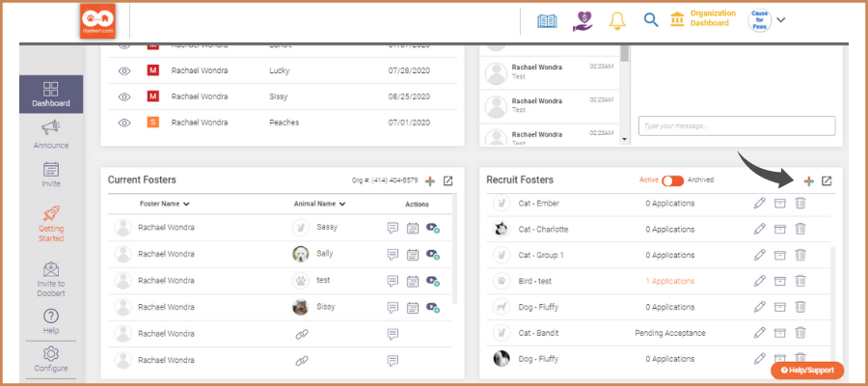
Task: Click Org # (414) 404-8579 text
Action: click(x=385, y=180)
